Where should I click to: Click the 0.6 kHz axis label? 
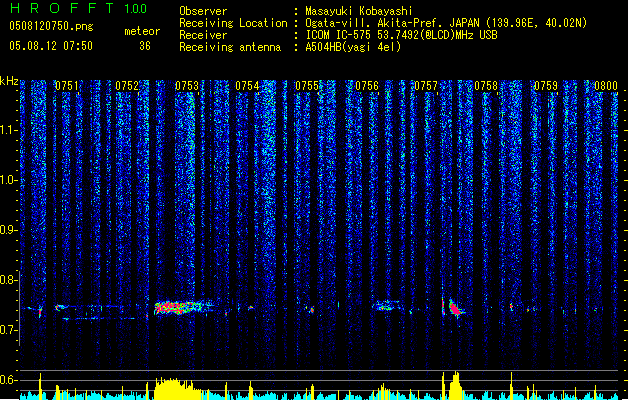tap(7, 380)
